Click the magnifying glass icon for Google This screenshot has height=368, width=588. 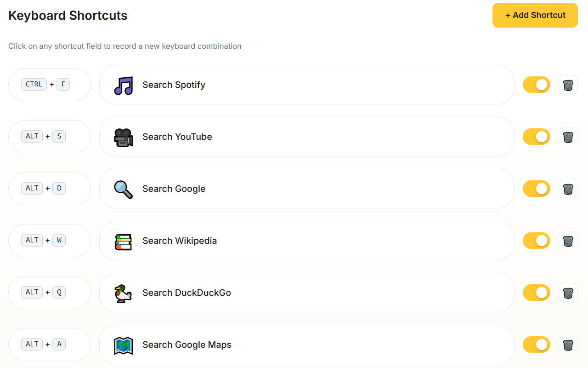point(123,189)
